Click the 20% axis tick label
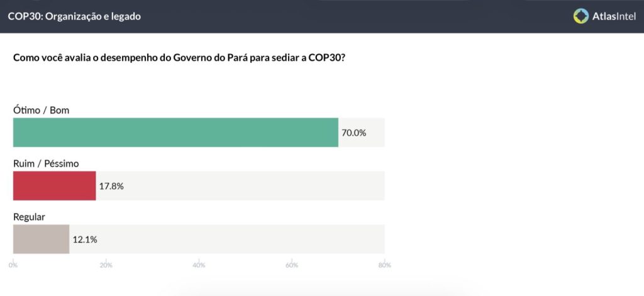The height and width of the screenshot is (296, 644). pos(106,265)
